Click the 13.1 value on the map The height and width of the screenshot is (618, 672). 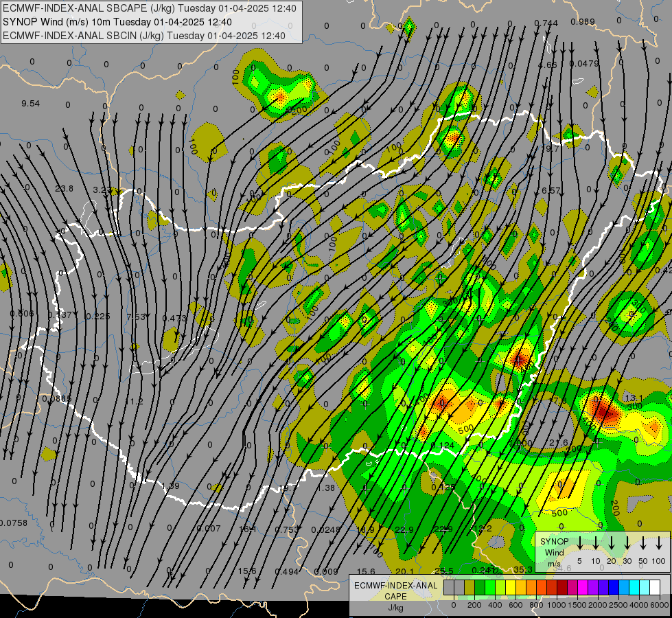634,398
